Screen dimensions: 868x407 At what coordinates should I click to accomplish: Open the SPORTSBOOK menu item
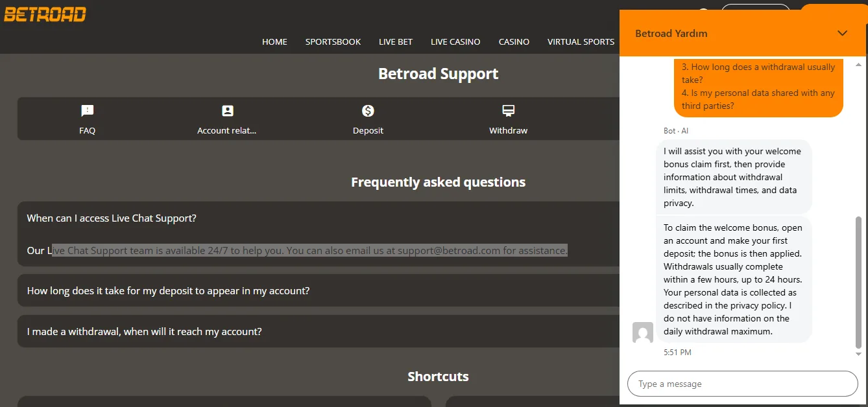coord(333,41)
